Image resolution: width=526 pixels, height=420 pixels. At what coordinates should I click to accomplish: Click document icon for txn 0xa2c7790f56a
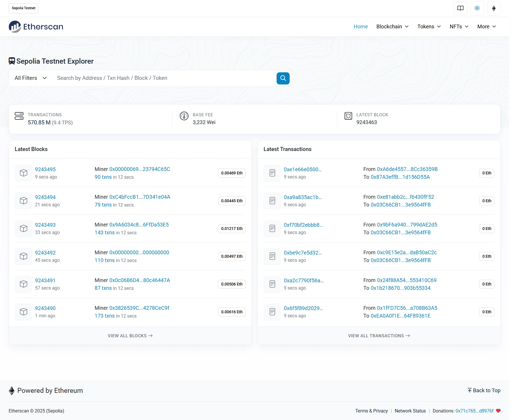click(272, 284)
